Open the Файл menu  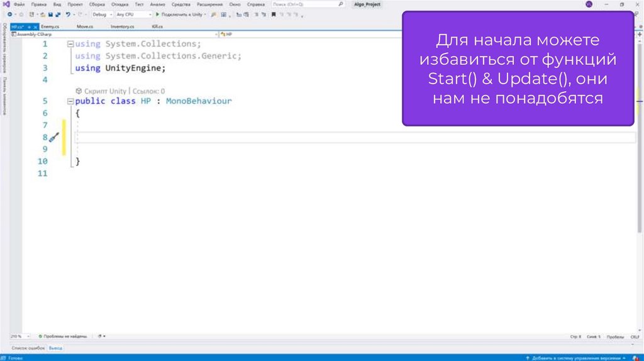coord(19,4)
